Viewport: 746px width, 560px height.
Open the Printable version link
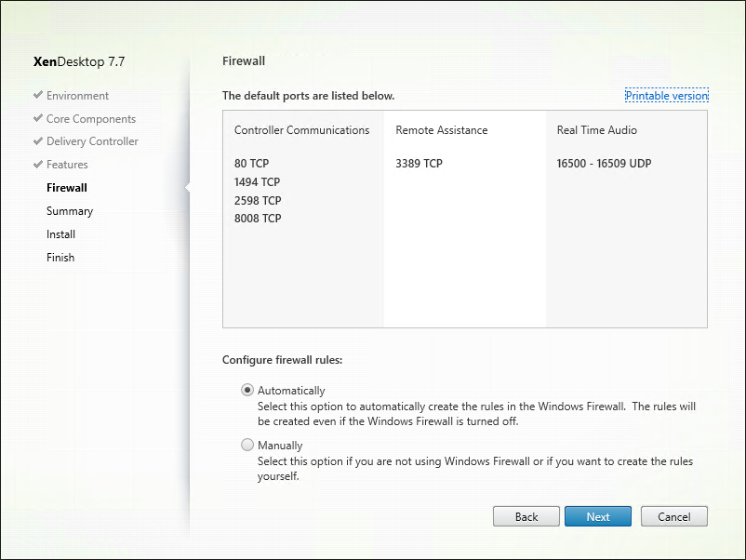click(667, 96)
